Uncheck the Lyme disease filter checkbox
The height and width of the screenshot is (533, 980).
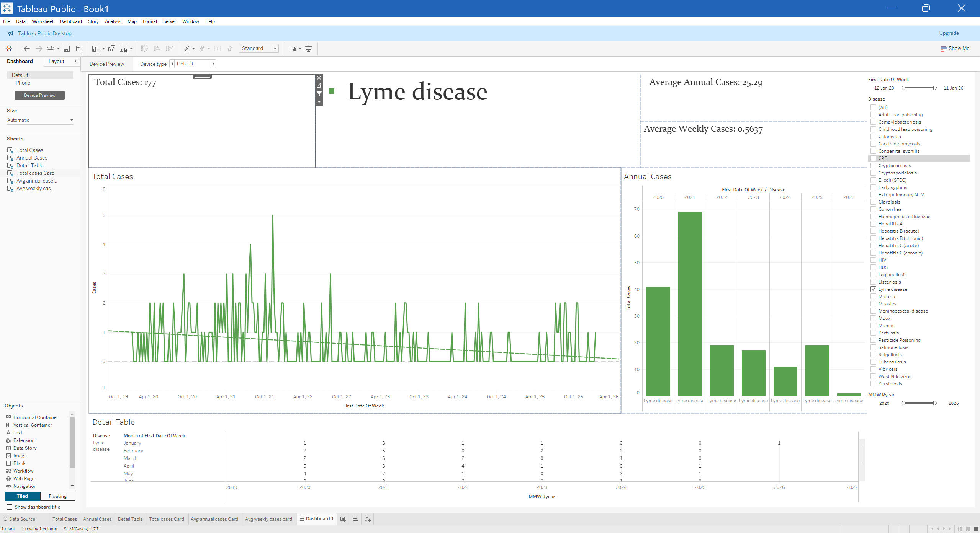(873, 289)
